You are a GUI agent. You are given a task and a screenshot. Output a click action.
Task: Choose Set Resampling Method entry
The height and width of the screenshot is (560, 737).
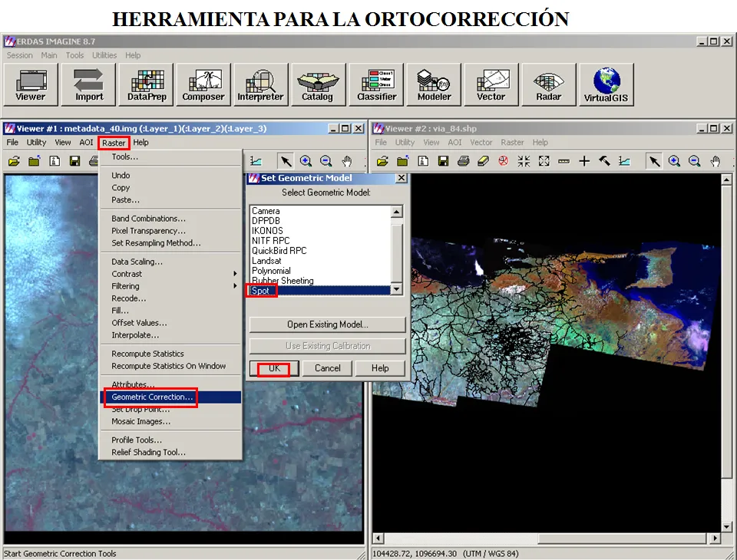pyautogui.click(x=170, y=243)
